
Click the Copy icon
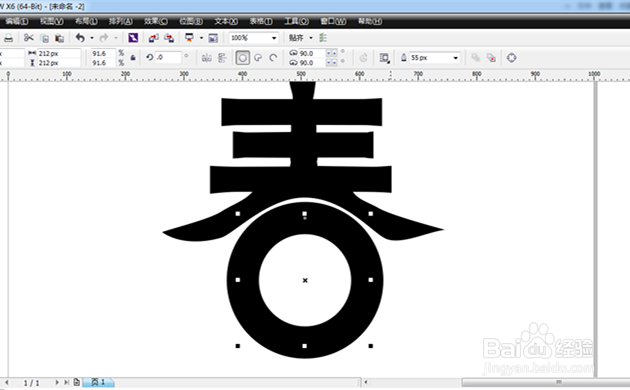pos(45,38)
